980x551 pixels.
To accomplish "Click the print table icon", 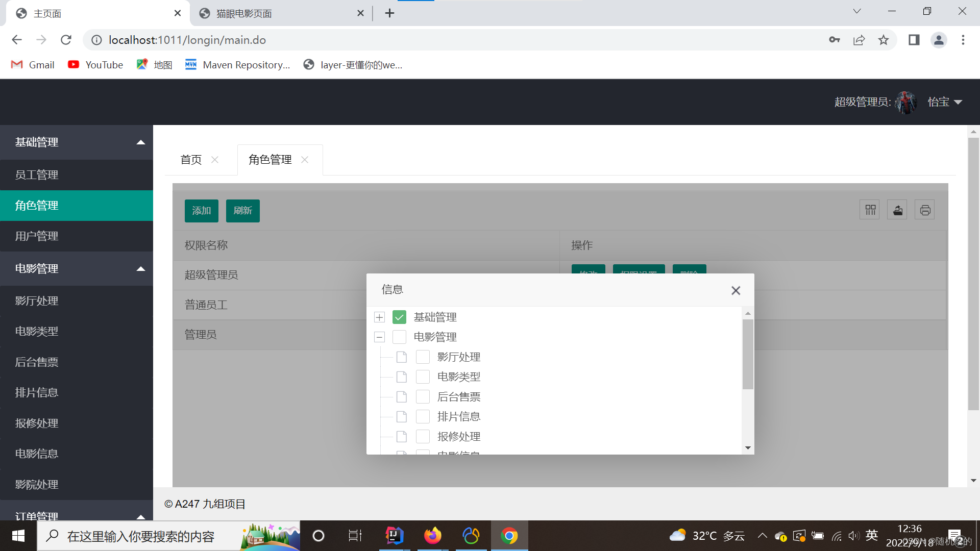I will 925,210.
